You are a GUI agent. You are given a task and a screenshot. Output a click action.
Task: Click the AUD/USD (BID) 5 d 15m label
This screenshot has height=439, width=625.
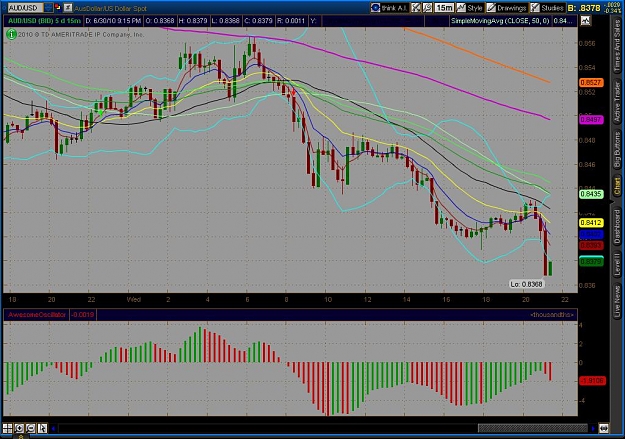pyautogui.click(x=44, y=21)
